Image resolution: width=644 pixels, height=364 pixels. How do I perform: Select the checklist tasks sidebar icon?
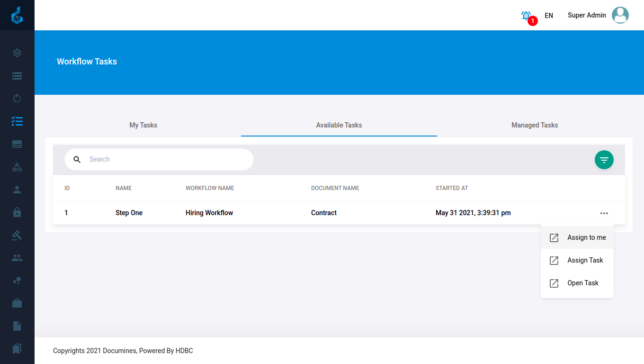coord(17,121)
